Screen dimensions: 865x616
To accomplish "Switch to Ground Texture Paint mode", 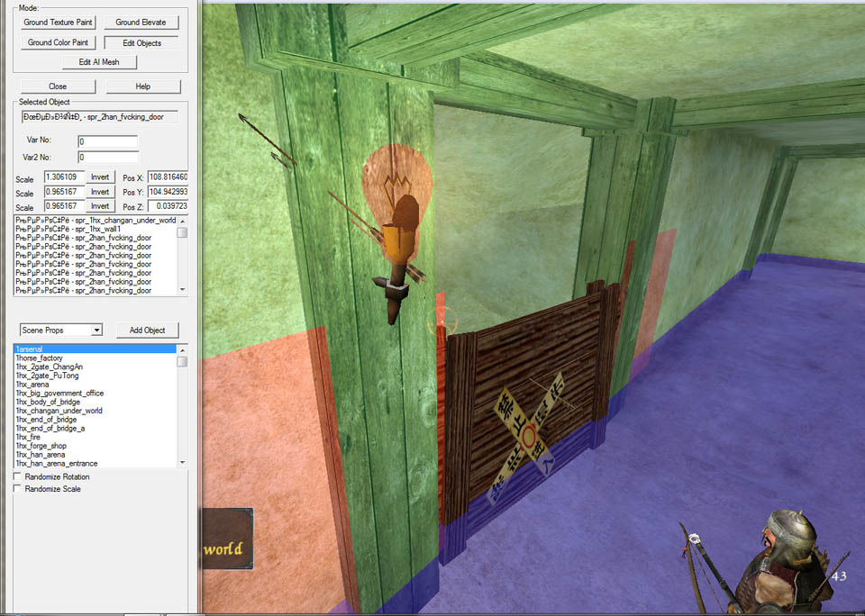I will (x=59, y=22).
